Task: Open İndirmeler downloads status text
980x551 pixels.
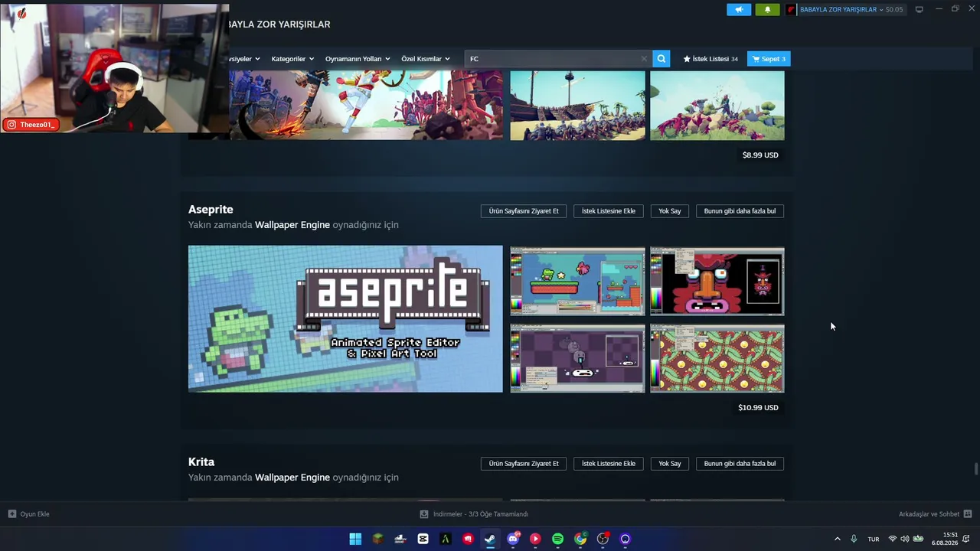Action: (x=481, y=514)
